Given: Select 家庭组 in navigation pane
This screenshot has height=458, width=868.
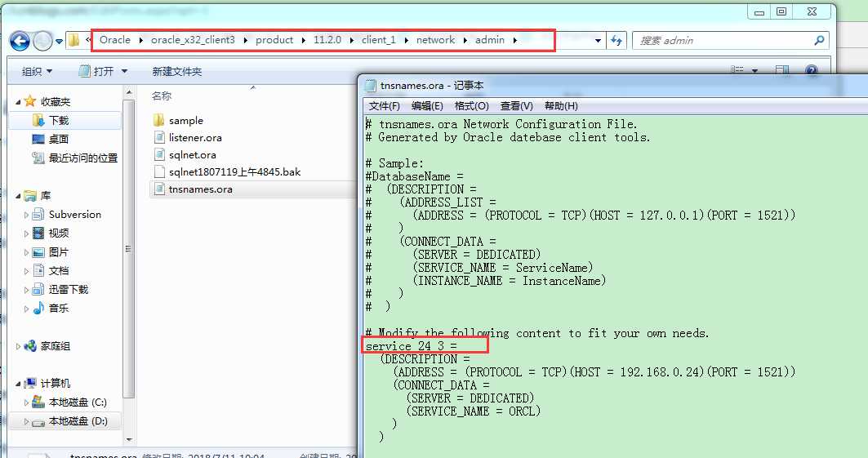Looking at the screenshot, I should coord(55,346).
